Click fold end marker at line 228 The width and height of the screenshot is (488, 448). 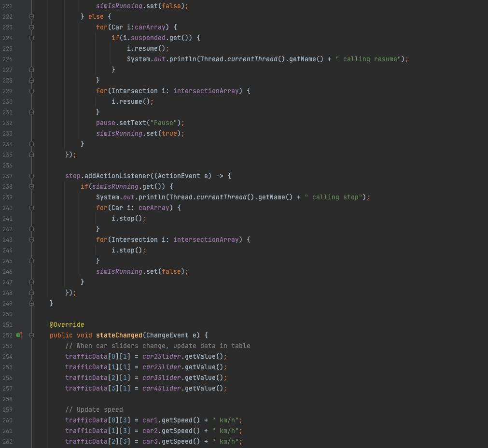(31, 80)
